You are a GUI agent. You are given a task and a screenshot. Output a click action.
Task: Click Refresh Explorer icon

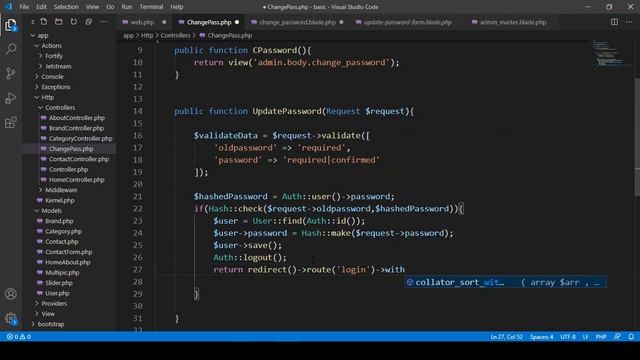click(x=73, y=22)
